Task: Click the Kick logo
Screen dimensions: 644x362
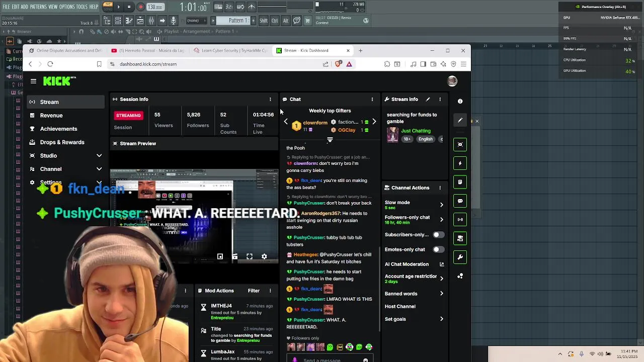Action: click(59, 81)
